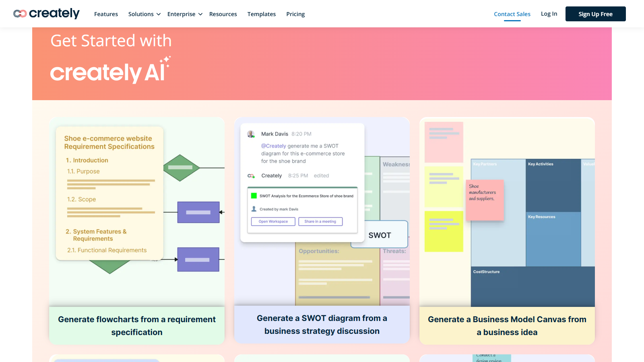The image size is (644, 362).
Task: Click the 2. System Features & Requirements heading
Action: coord(96,235)
